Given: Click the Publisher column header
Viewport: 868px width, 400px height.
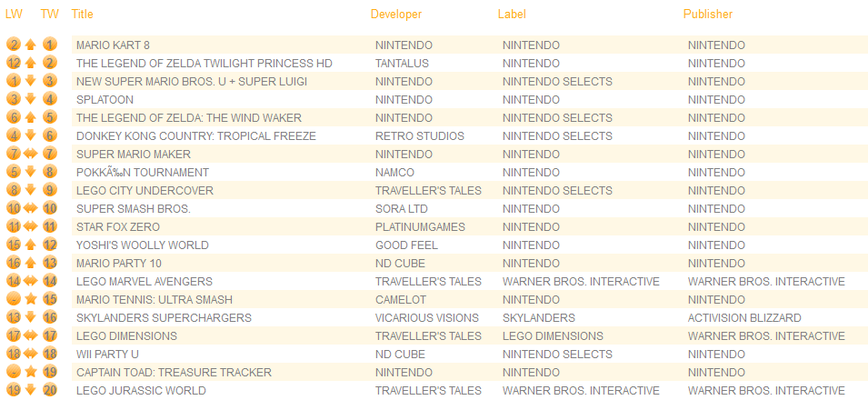Looking at the screenshot, I should point(708,15).
